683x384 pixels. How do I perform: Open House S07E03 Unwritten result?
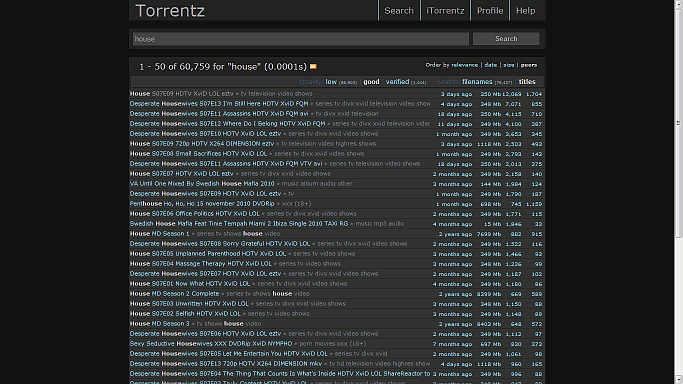pos(189,304)
